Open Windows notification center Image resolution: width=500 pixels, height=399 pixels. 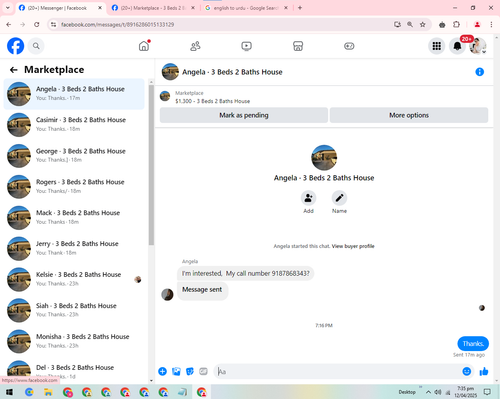[x=487, y=392]
